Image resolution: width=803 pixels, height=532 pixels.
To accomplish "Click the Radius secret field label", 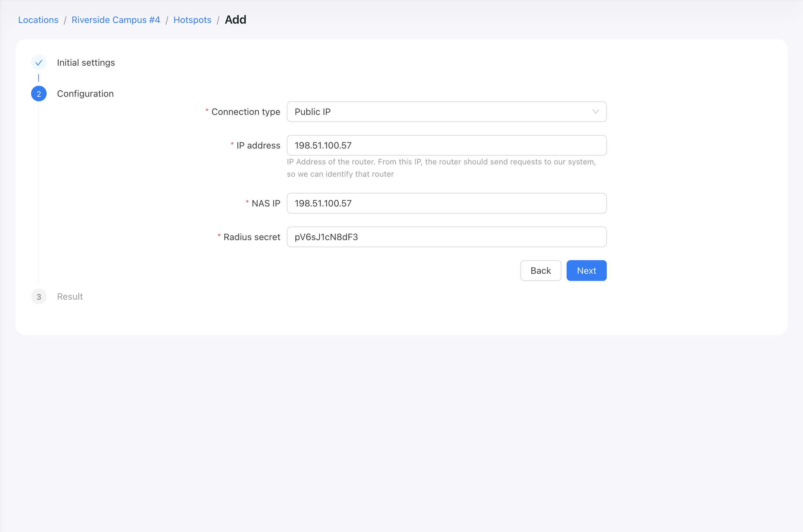I will point(252,237).
